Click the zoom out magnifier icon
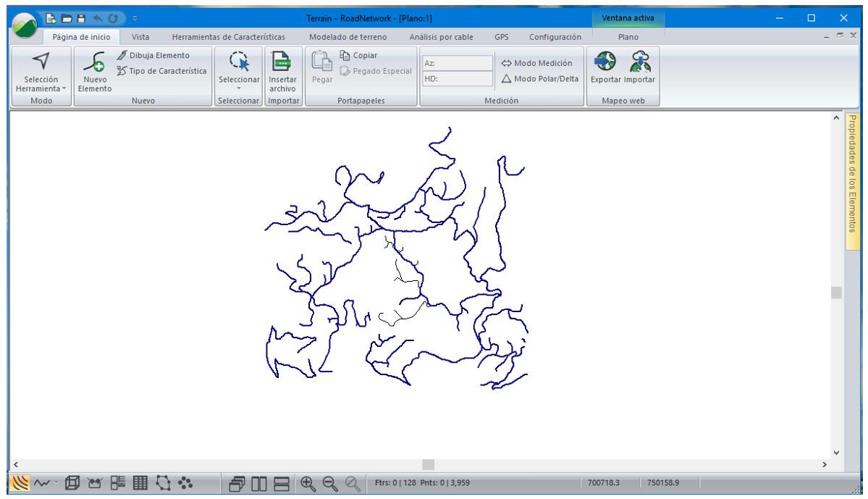This screenshot has height=499, width=868. click(x=330, y=483)
